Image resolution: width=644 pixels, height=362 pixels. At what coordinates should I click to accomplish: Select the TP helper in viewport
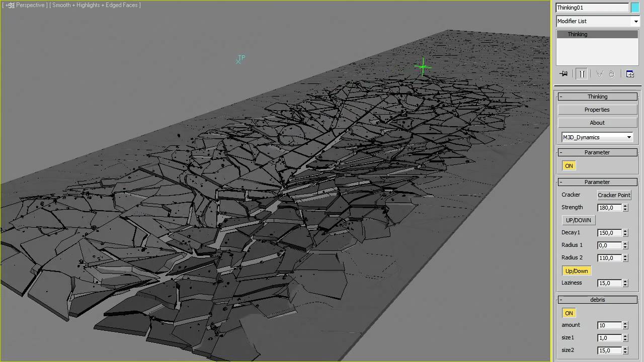tap(240, 59)
